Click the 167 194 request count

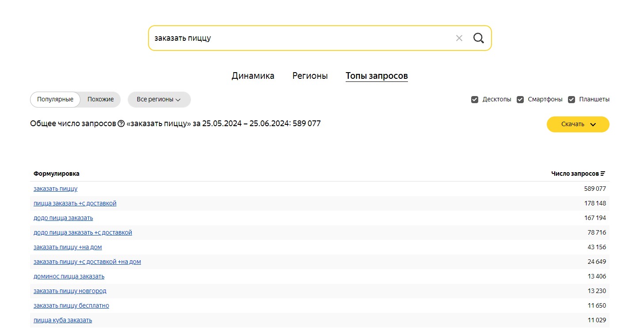595,218
